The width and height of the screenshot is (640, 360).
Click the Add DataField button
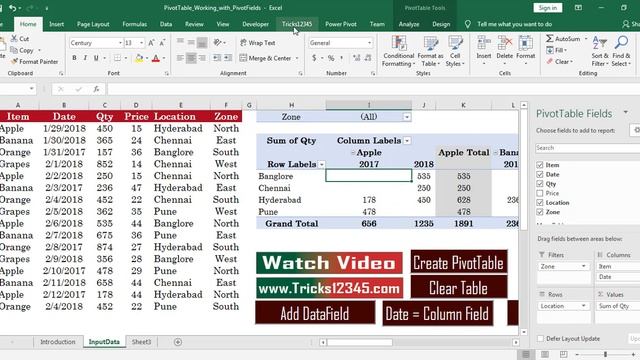point(315,313)
